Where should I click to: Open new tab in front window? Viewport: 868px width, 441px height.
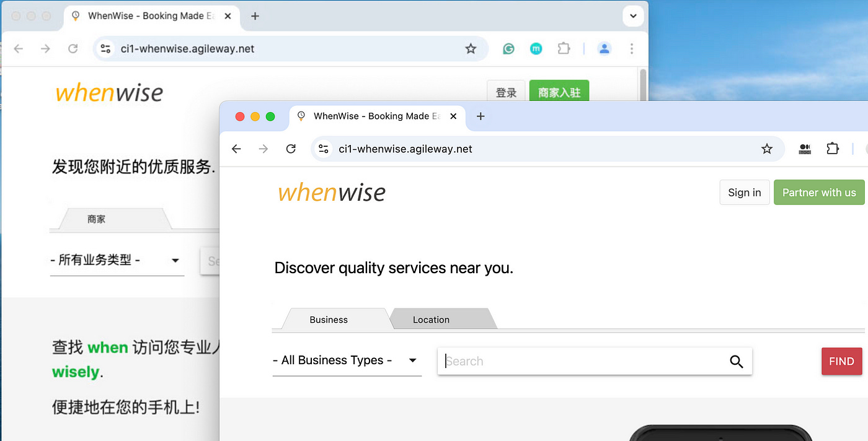click(x=480, y=116)
